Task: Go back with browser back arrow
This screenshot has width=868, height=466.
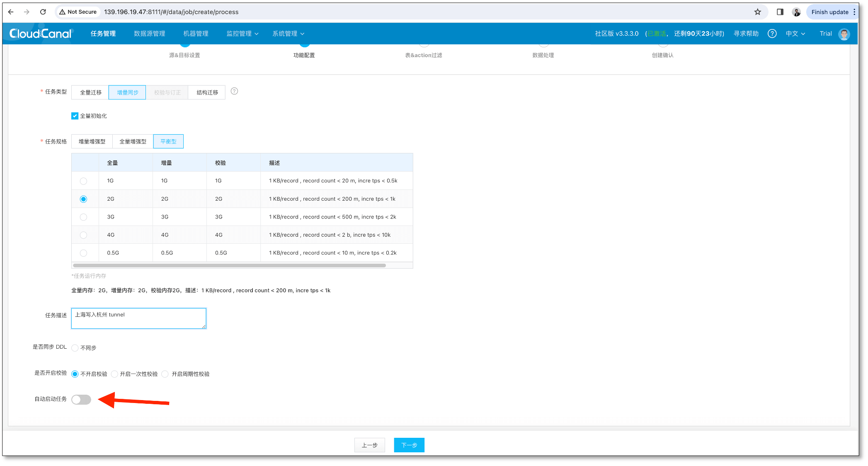Action: point(11,12)
